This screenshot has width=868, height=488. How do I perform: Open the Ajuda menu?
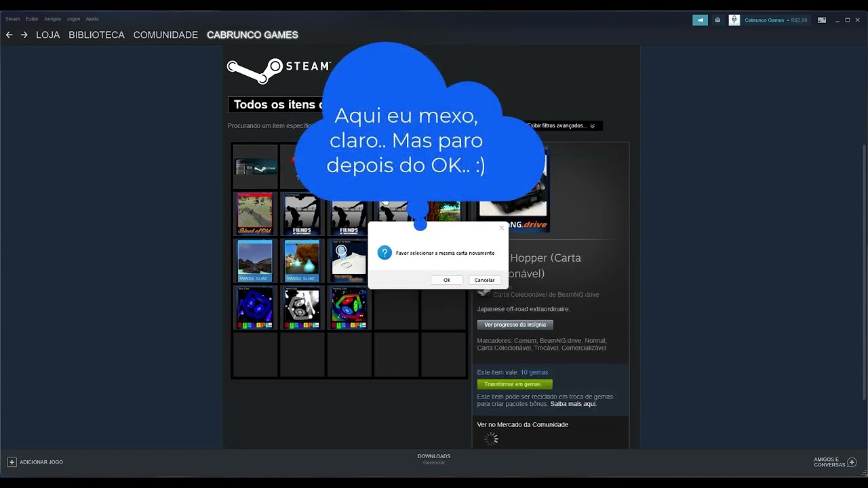[92, 19]
